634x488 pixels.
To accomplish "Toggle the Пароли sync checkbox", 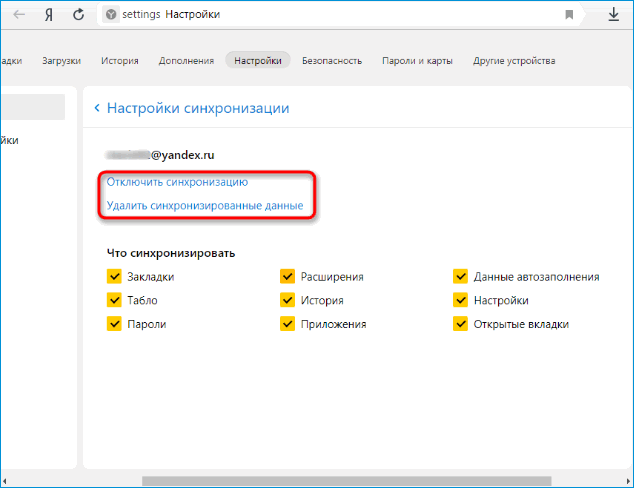I will point(113,324).
